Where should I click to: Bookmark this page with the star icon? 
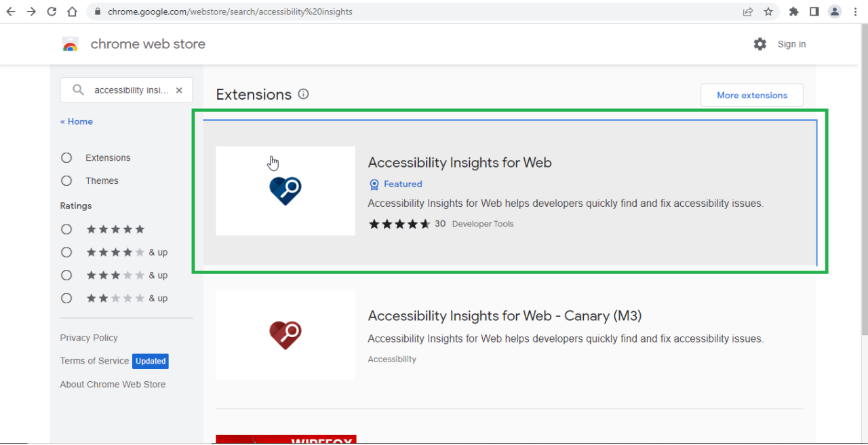pos(768,12)
